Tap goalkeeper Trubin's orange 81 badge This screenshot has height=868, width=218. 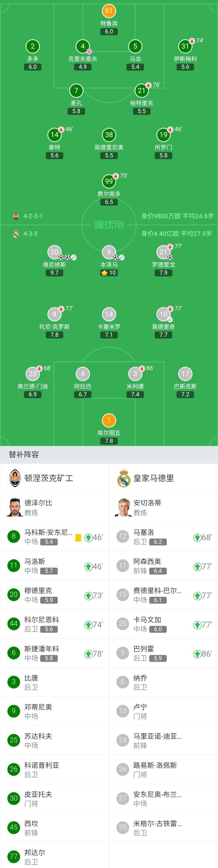[109, 11]
